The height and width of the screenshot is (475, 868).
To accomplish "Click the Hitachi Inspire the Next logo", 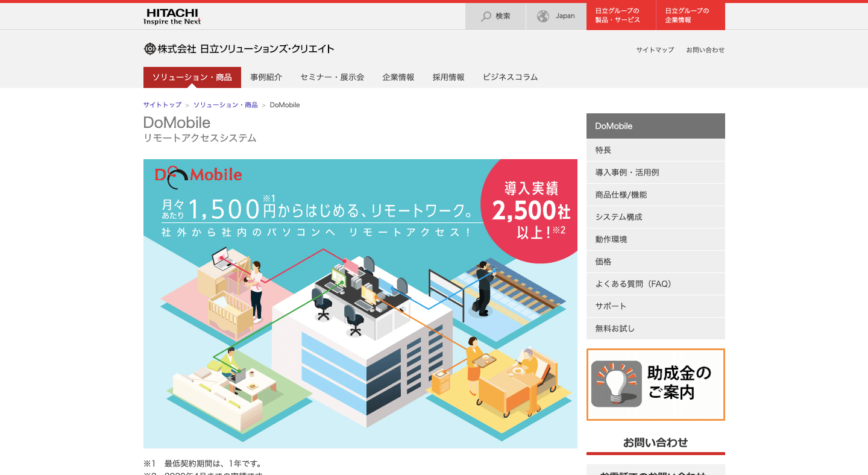I will 172,16.
